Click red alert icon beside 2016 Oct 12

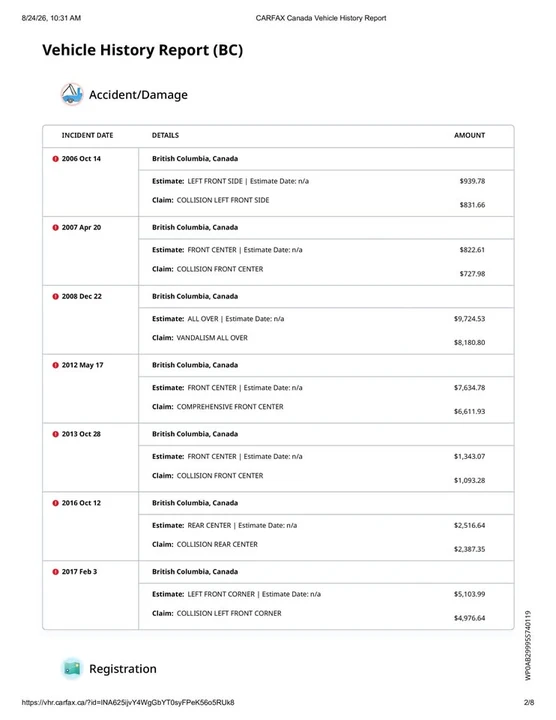tap(56, 503)
